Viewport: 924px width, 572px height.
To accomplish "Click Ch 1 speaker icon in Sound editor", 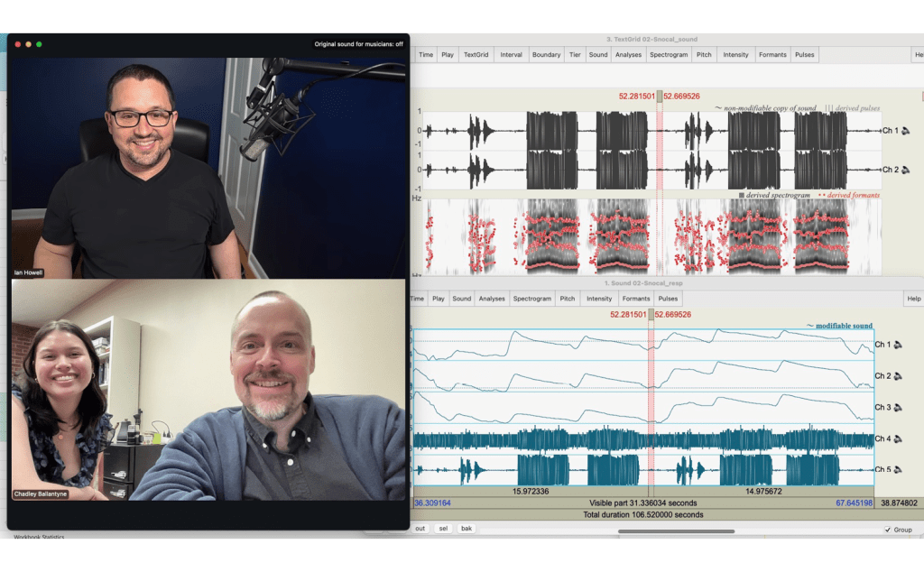I will tap(898, 345).
